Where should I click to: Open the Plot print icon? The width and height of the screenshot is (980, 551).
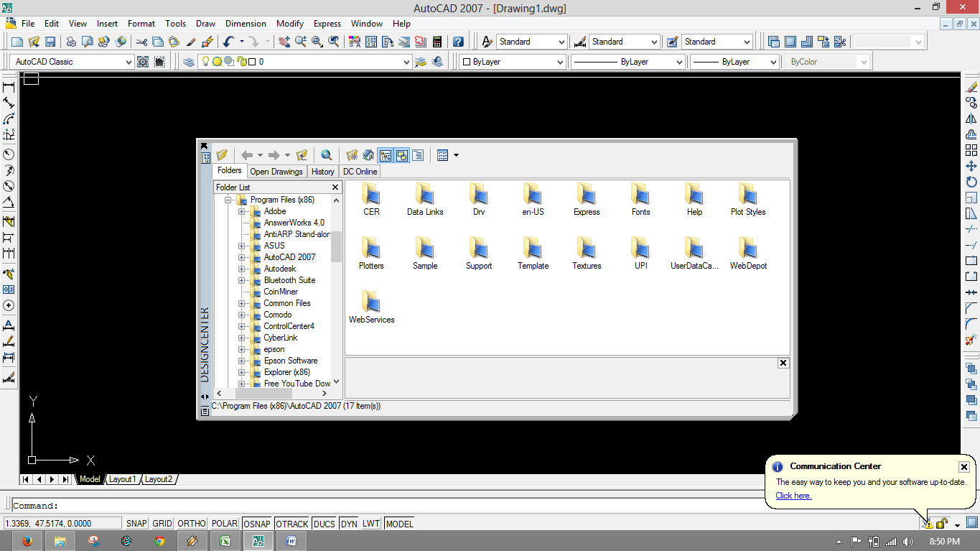point(70,41)
